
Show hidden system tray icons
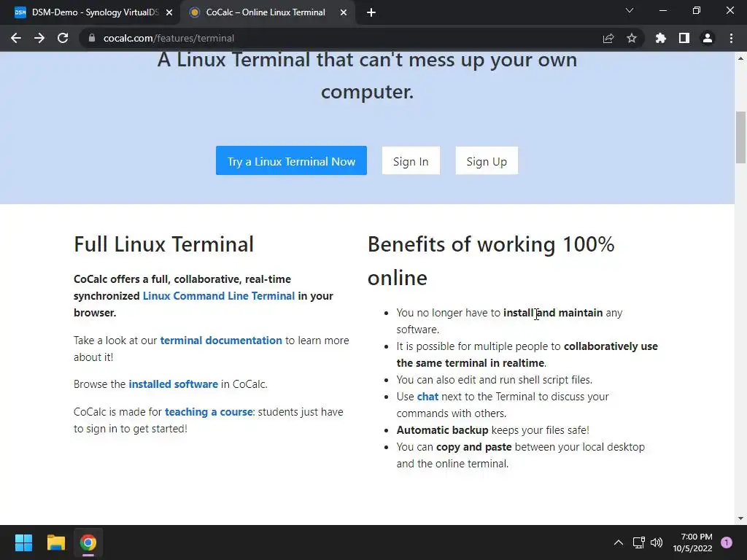pos(619,542)
